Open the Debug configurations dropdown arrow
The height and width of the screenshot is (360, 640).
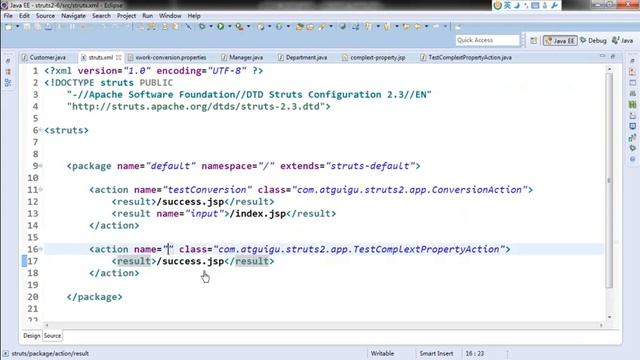tap(211, 27)
